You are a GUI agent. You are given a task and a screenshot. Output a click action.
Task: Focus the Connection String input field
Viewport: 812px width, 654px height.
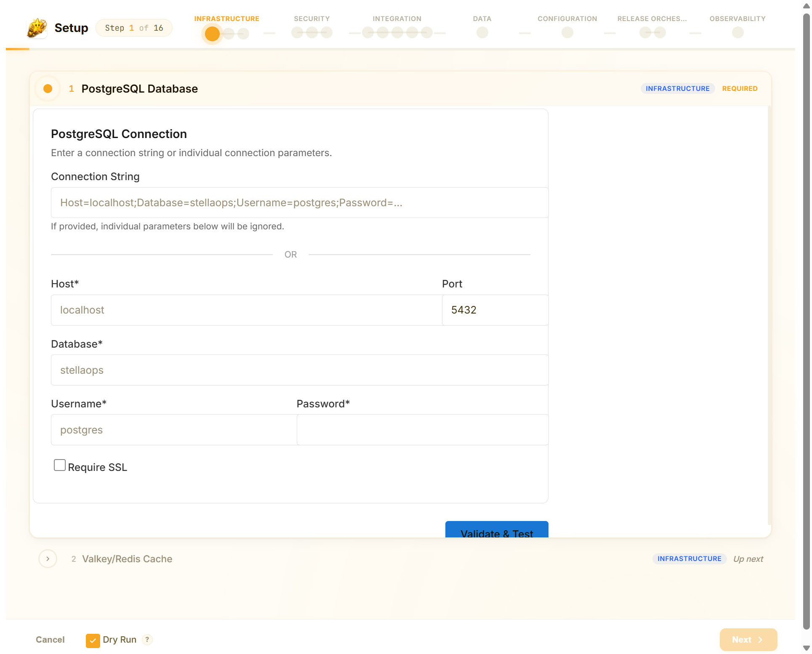pyautogui.click(x=299, y=203)
